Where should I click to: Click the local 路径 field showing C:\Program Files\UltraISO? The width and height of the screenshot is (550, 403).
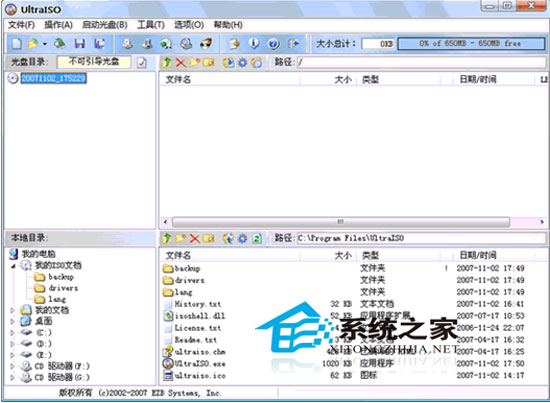421,239
